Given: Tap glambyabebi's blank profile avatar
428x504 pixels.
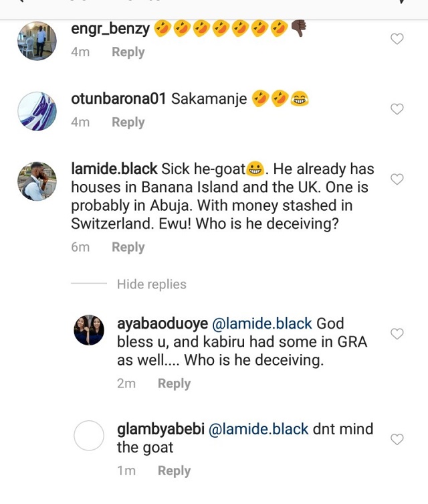Looking at the screenshot, I should [x=89, y=436].
